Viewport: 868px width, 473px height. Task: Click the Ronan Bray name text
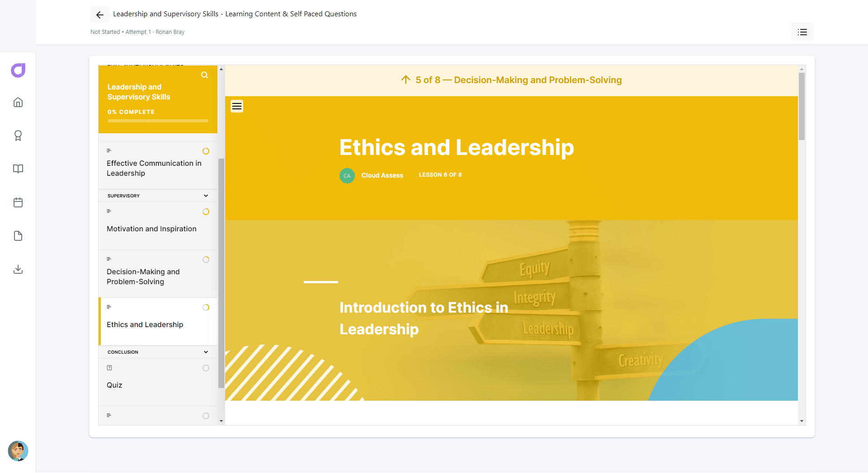170,32
